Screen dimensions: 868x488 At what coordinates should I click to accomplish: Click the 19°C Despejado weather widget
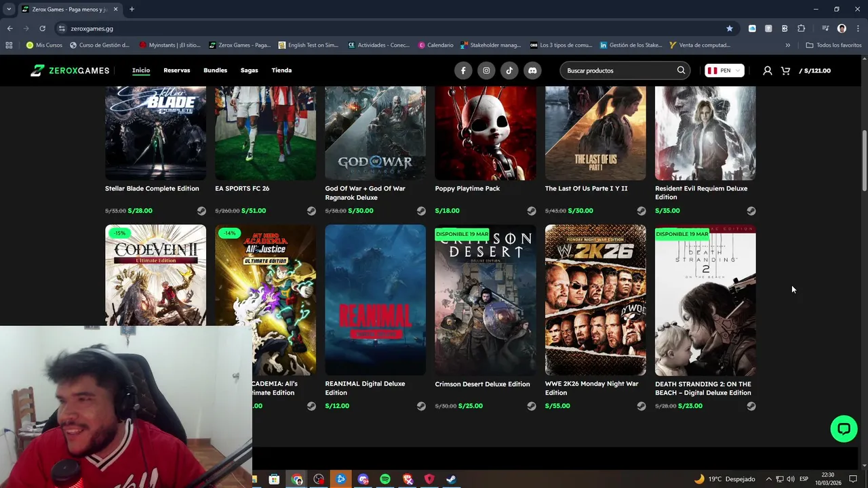coord(724,479)
